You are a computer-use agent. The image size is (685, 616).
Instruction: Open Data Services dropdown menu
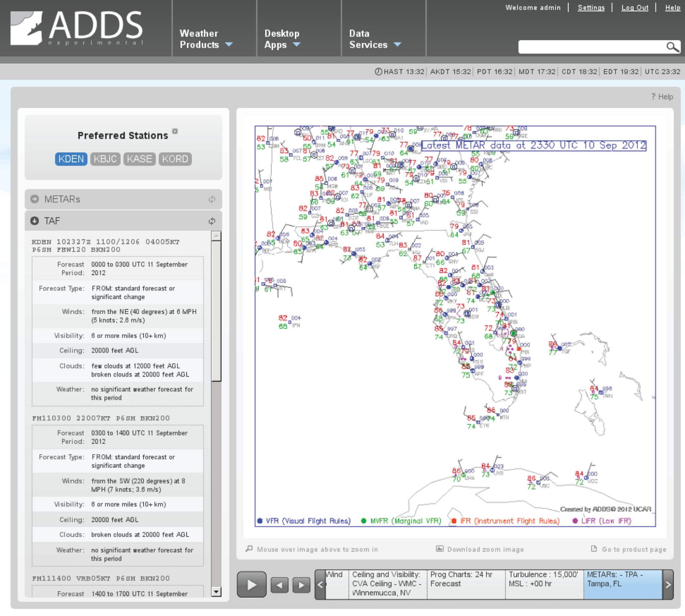click(x=375, y=39)
